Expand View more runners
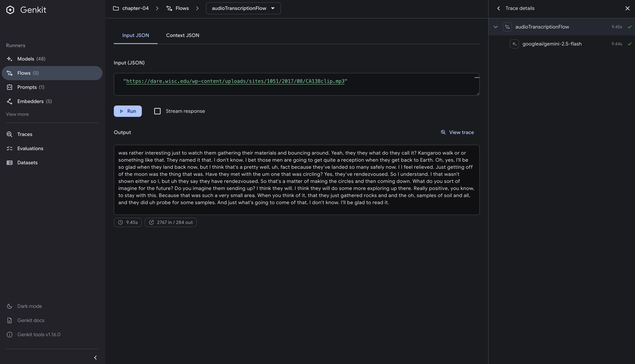The image size is (635, 364). (x=17, y=114)
